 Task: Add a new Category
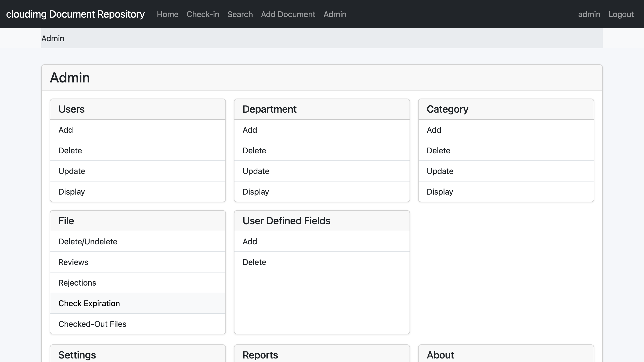506,130
